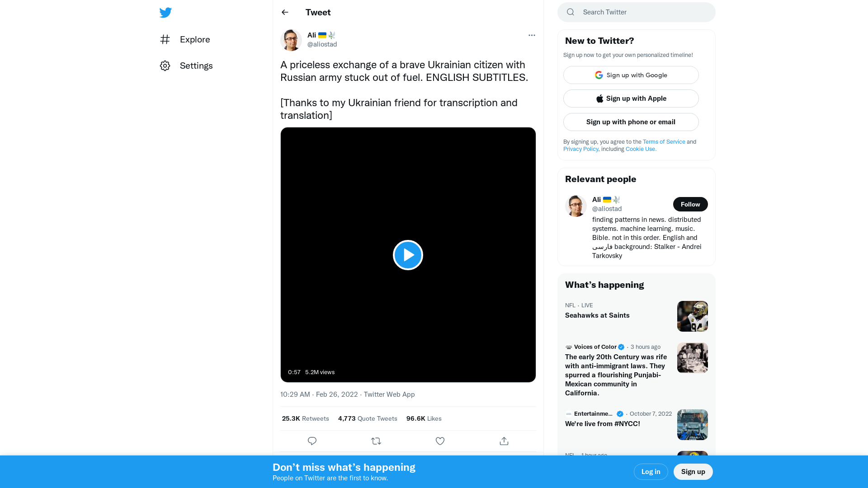Reply to the tweet via comment icon
This screenshot has height=488, width=868.
tap(312, 441)
